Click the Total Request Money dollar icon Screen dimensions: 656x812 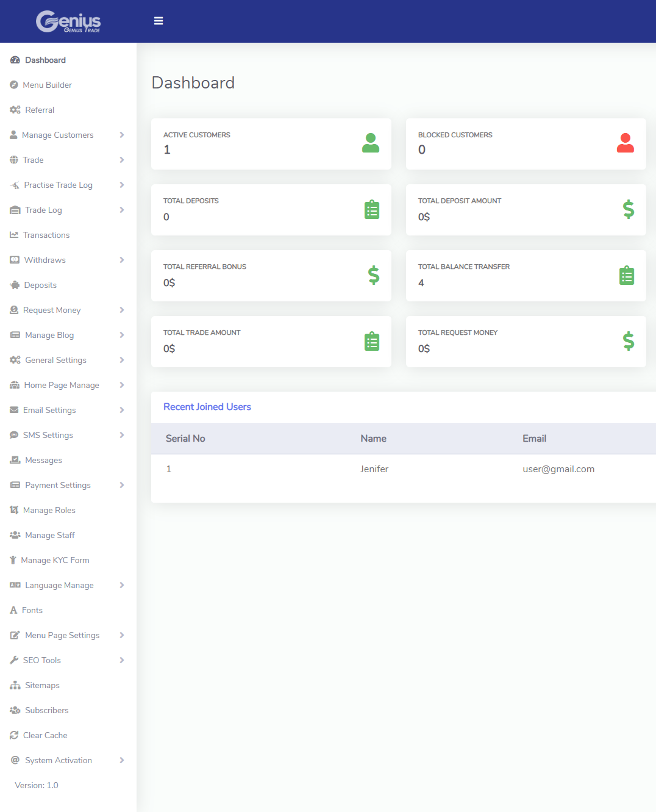click(628, 342)
